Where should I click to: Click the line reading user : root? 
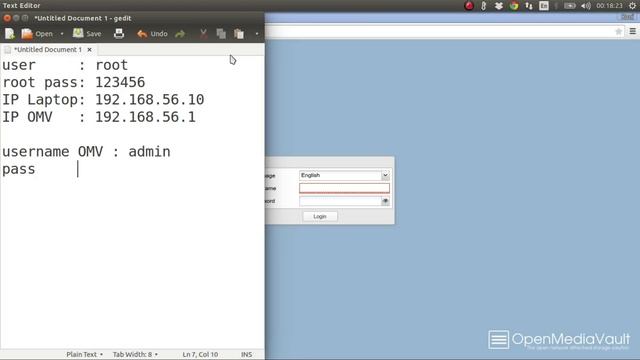(65, 65)
